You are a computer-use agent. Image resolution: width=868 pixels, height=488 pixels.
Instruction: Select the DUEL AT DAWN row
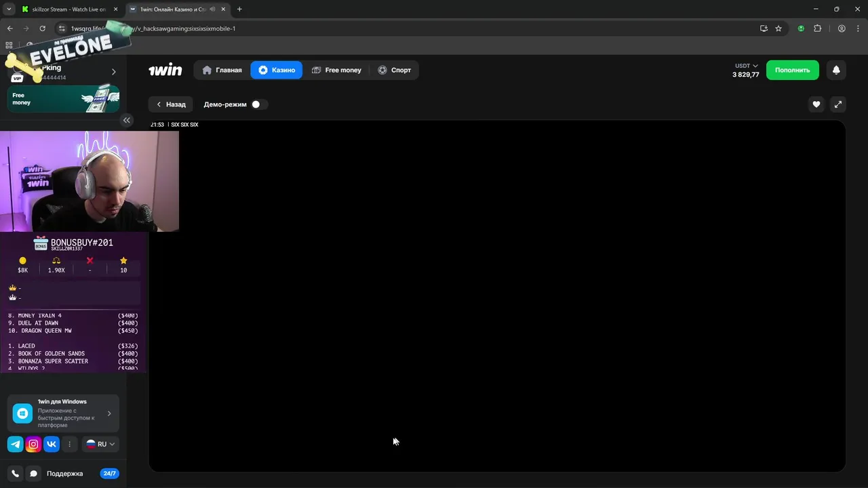73,323
